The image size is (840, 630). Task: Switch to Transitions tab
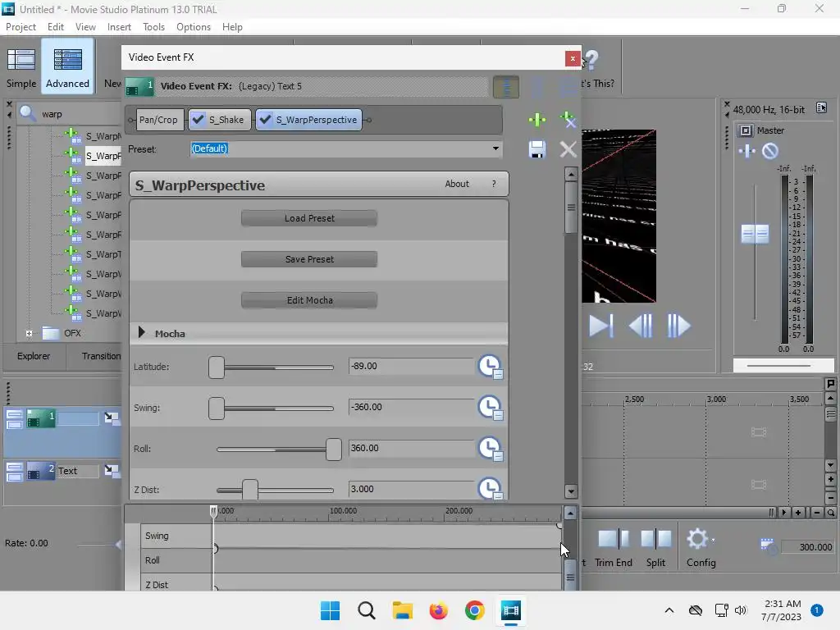click(101, 356)
